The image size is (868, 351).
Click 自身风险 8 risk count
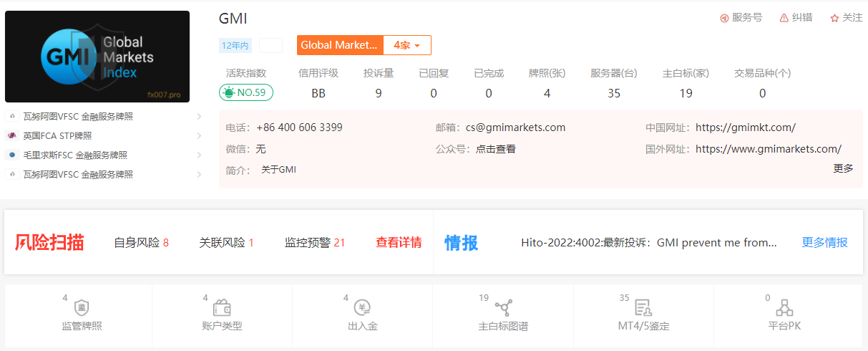tap(141, 243)
